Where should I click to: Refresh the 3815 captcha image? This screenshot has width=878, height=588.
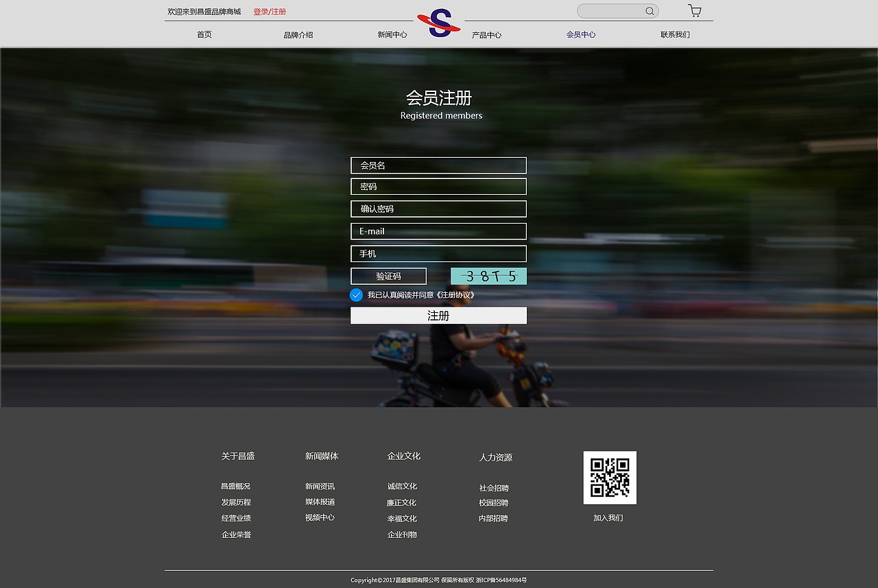coord(488,276)
